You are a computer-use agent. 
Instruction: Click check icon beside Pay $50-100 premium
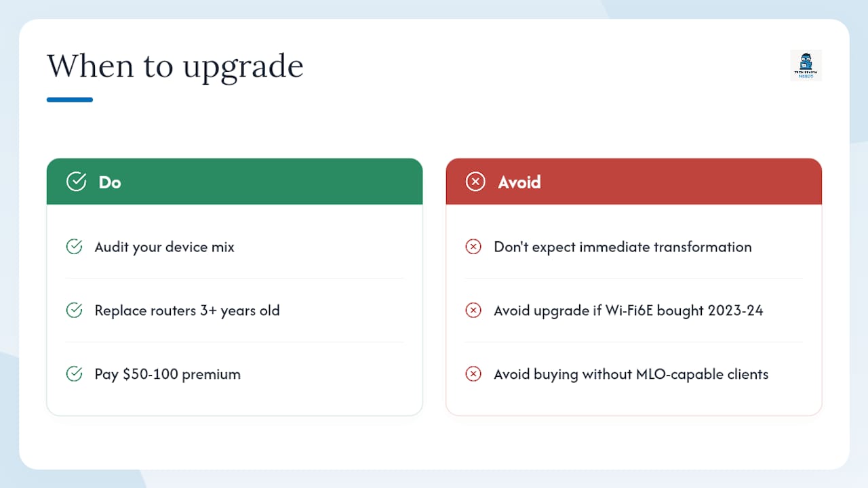74,373
